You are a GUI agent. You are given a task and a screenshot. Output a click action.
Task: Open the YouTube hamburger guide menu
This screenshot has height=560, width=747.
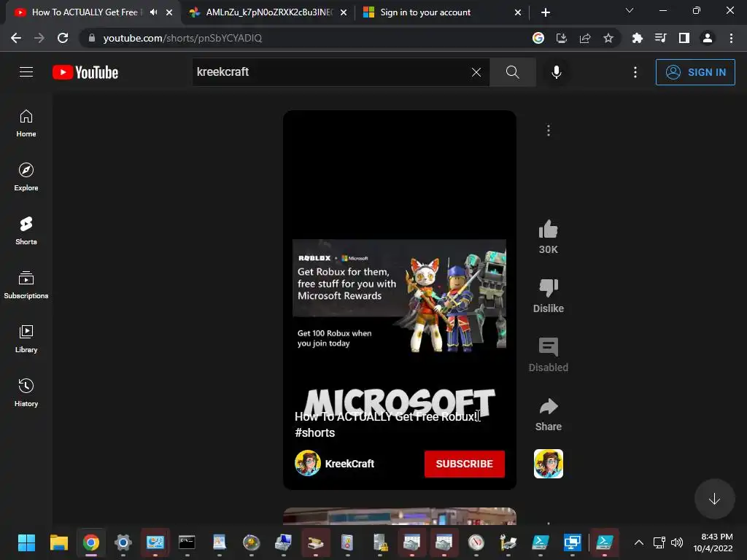[x=26, y=72]
